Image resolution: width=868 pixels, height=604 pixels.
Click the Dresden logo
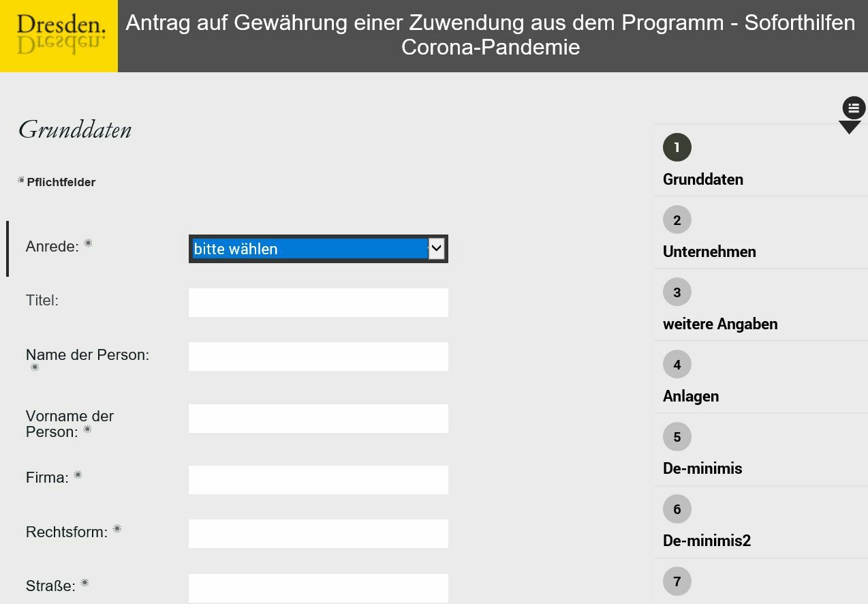[59, 36]
